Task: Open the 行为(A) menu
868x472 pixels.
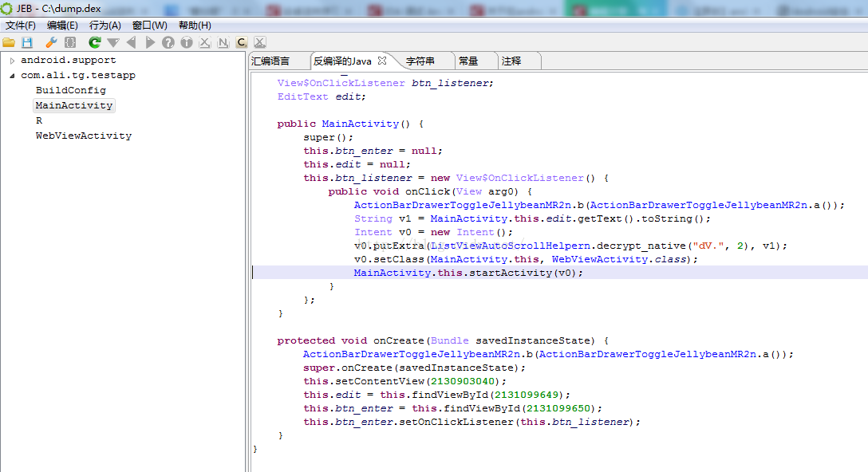Action: (105, 26)
